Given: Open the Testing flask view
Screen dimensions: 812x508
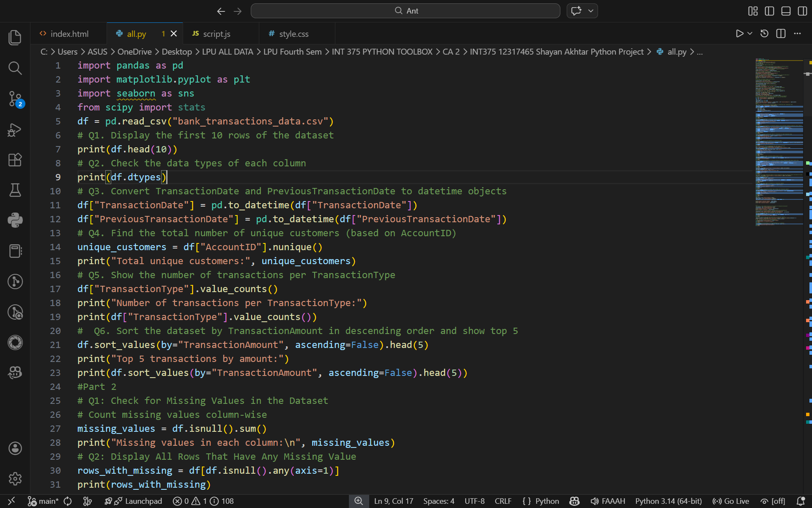Looking at the screenshot, I should [x=15, y=190].
